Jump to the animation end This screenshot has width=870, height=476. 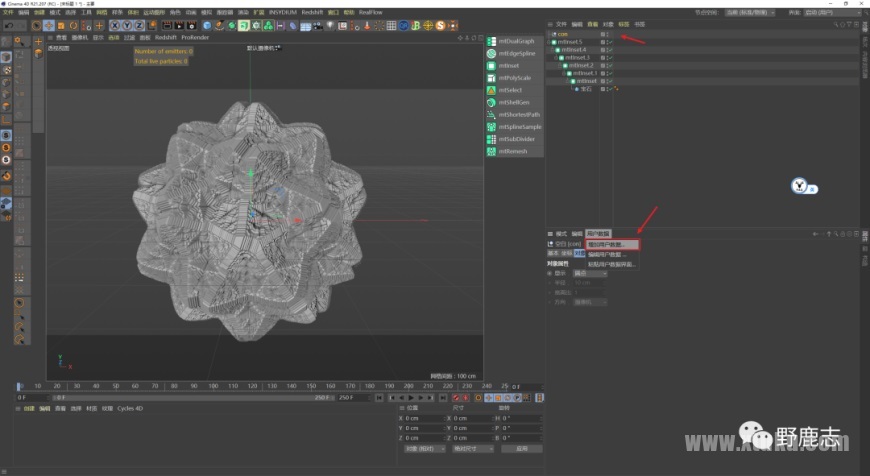tap(443, 398)
